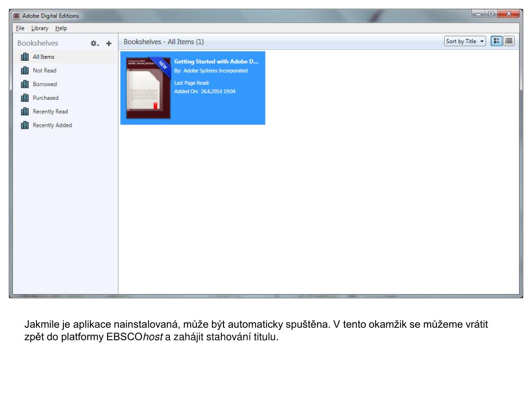Close the Adobe Digital Editions window
The image size is (532, 399).
coord(509,14)
